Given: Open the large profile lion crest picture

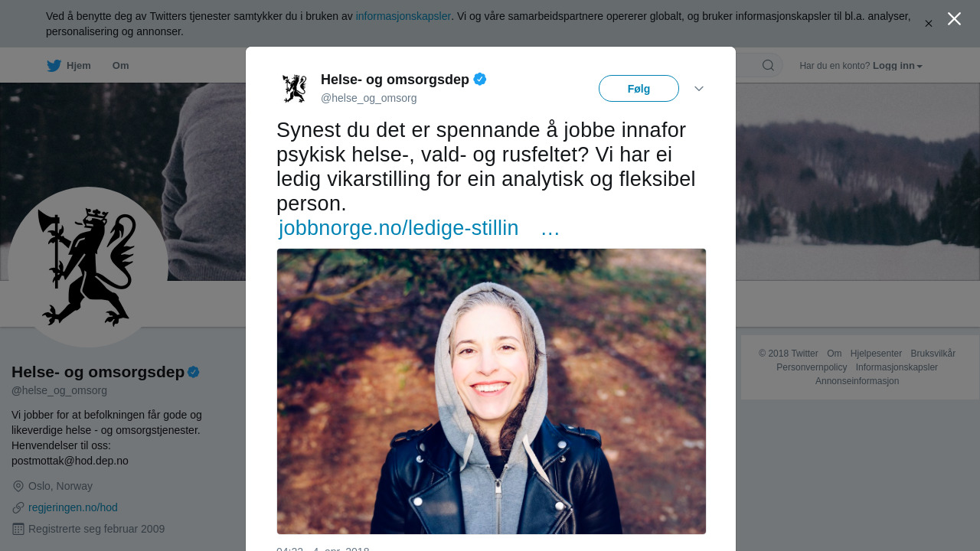Looking at the screenshot, I should click(x=88, y=267).
